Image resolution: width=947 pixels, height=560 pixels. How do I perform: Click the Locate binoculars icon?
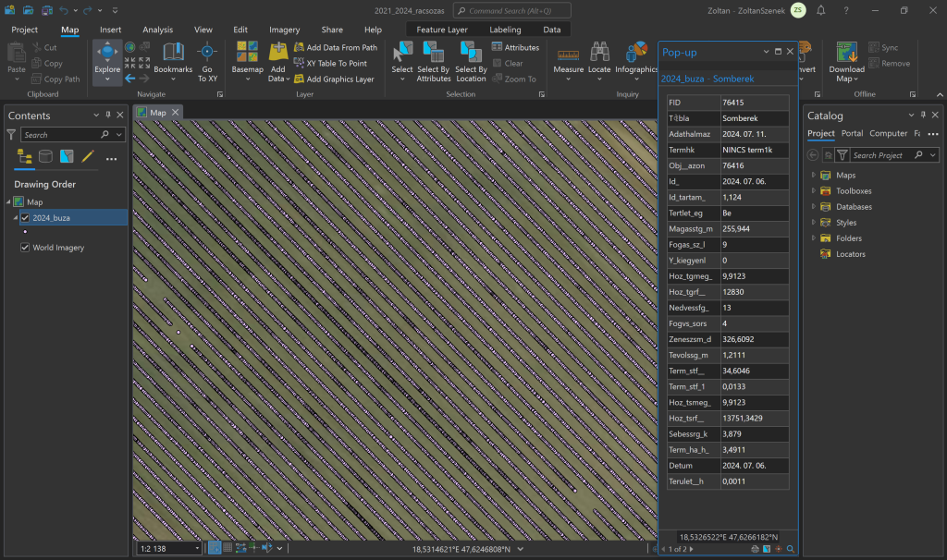tap(599, 54)
